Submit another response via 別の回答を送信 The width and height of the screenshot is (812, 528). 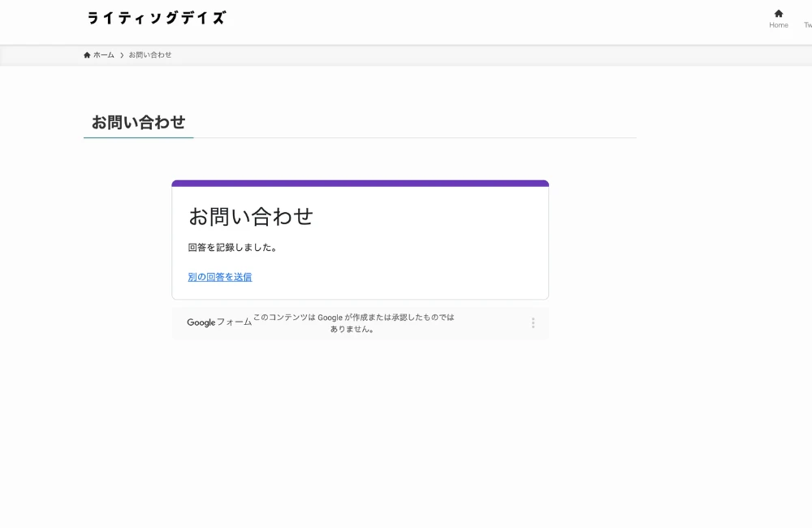(219, 277)
